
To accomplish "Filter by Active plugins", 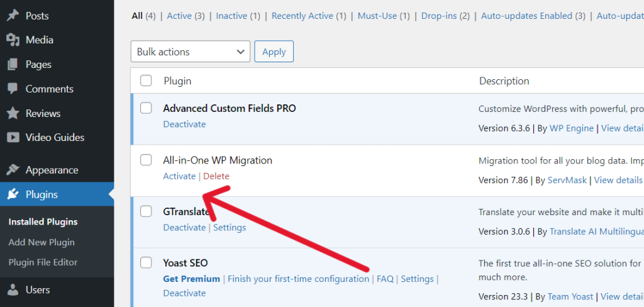I will [x=179, y=16].
